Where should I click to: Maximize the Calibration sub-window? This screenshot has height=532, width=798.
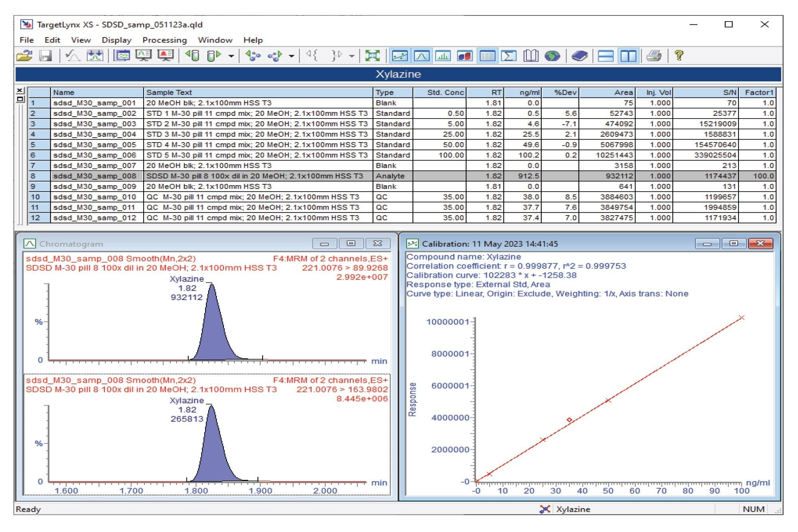click(733, 243)
